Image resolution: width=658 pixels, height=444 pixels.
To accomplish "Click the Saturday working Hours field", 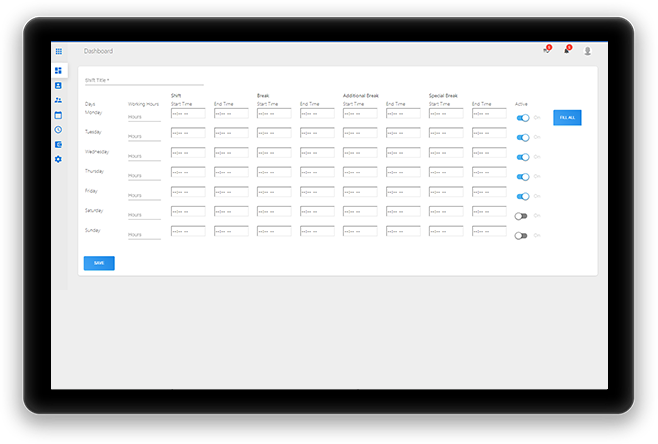I will point(144,215).
